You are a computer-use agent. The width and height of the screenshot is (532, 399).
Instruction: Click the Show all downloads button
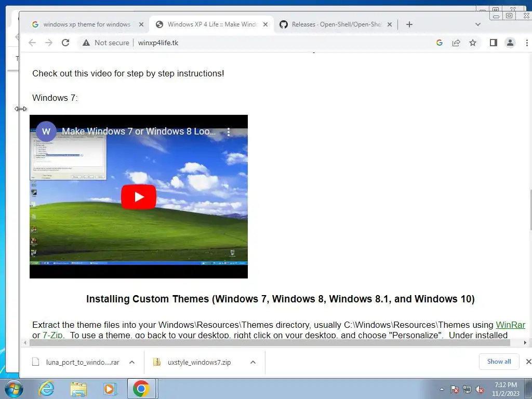(x=499, y=362)
